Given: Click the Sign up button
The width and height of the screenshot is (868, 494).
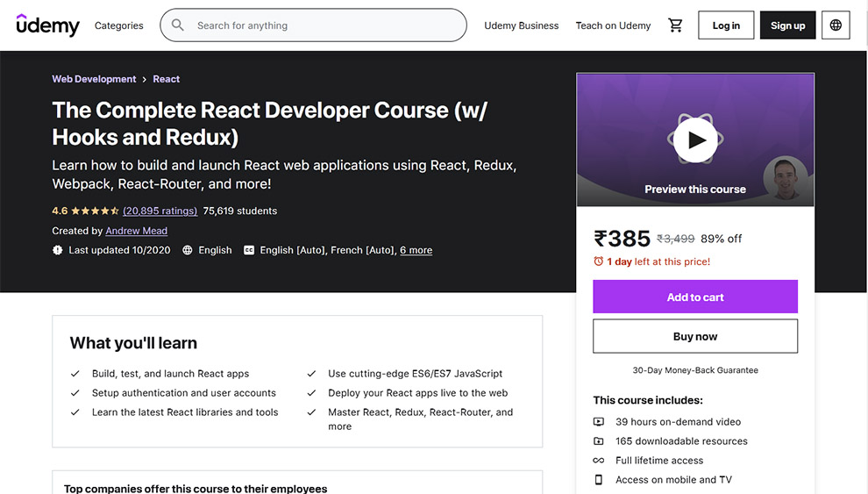Looking at the screenshot, I should click(787, 25).
